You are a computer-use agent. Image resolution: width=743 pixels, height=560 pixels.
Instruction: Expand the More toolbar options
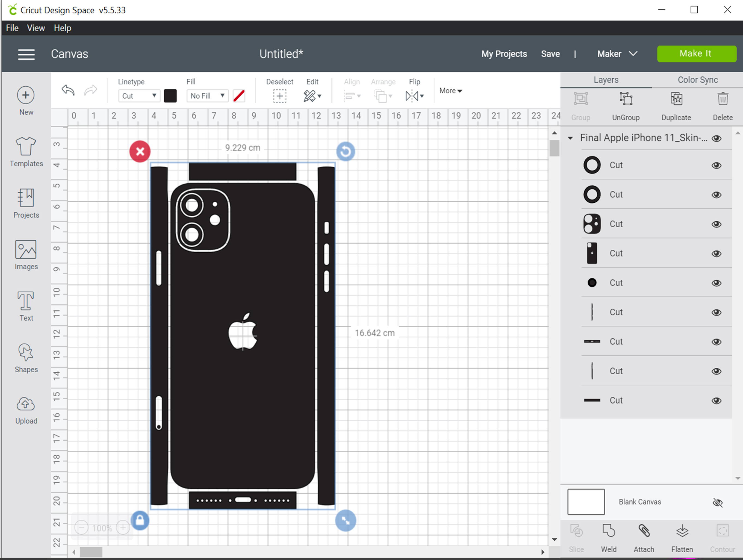coord(451,91)
